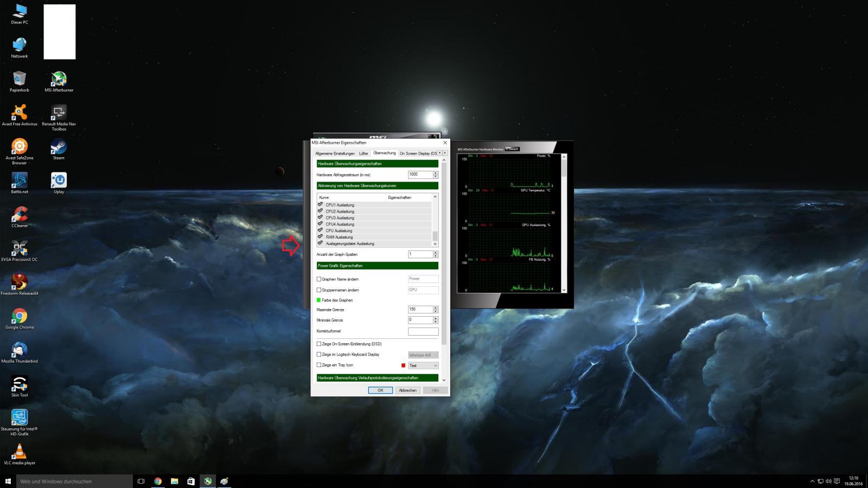Open the Firestorm-Releasex64 desktop icon
Image resolution: width=868 pixels, height=488 pixels.
tap(20, 285)
